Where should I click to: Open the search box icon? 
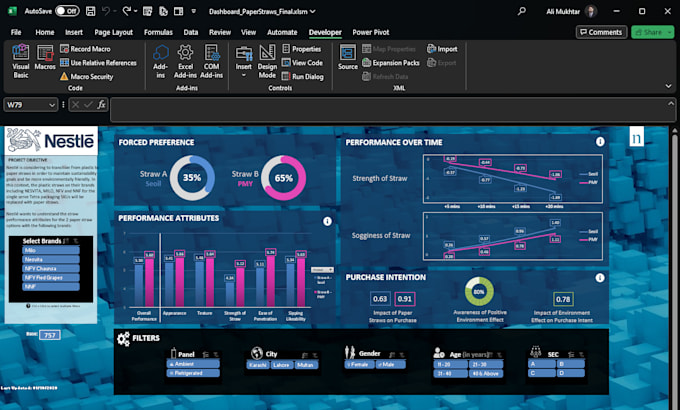click(522, 11)
